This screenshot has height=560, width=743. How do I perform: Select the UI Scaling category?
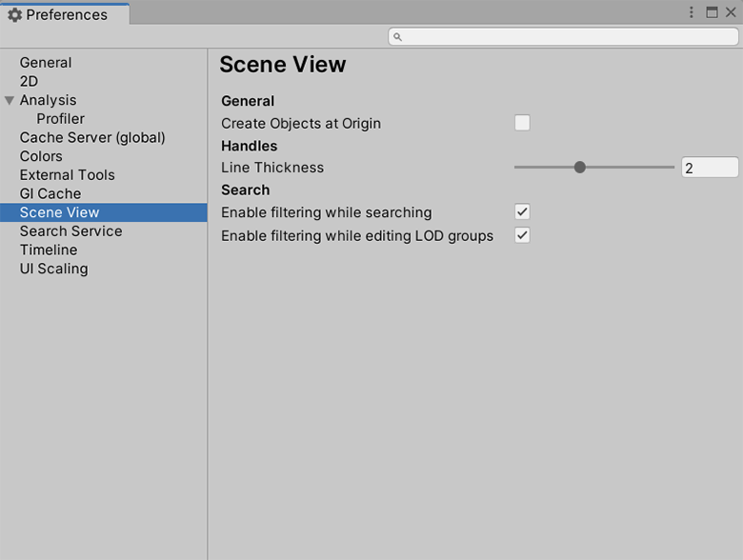53,269
